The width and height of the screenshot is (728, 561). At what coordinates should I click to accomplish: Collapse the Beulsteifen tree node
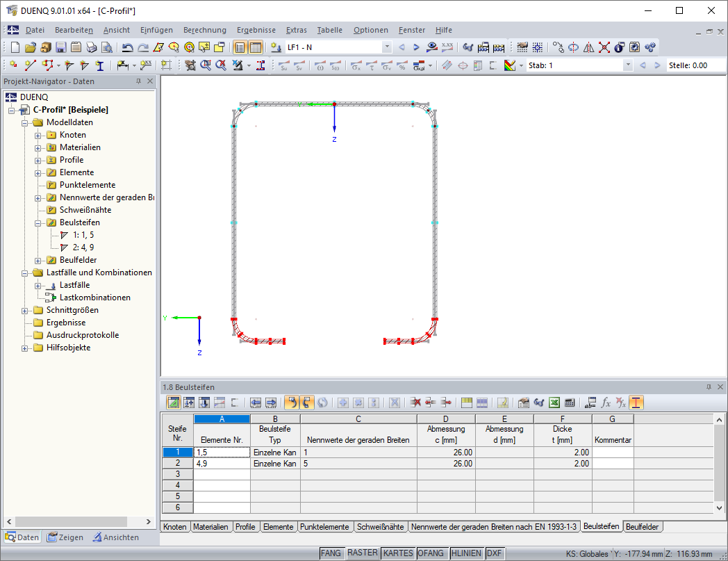(x=38, y=222)
